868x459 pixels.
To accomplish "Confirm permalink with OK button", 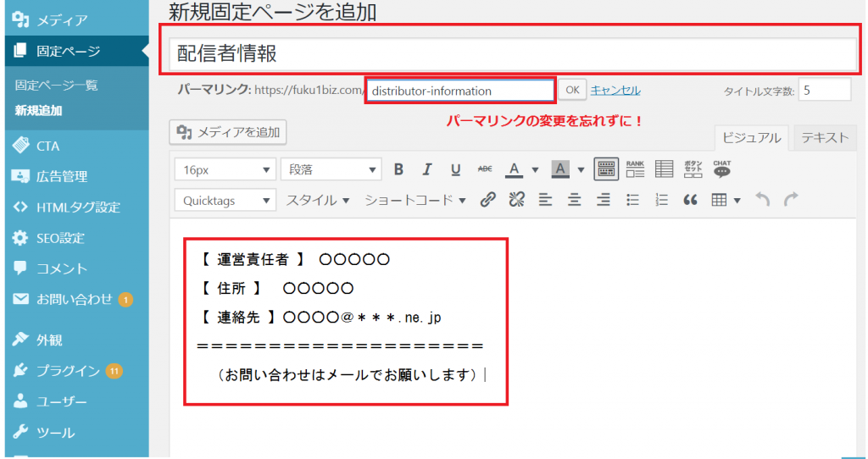I will pyautogui.click(x=572, y=90).
